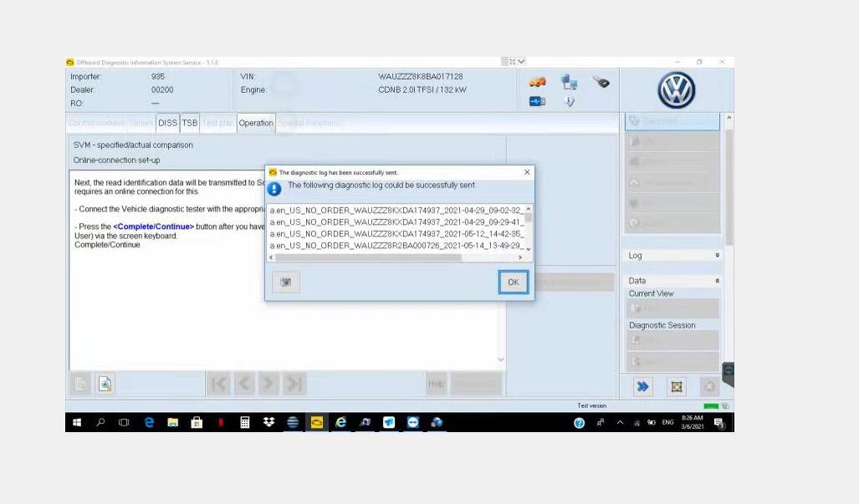The height and width of the screenshot is (504, 859).
Task: Click the previous-step navigation arrow button
Action: coord(243,384)
